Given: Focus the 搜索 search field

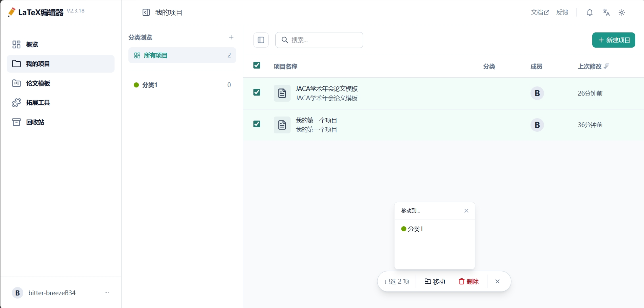Looking at the screenshot, I should (x=319, y=40).
